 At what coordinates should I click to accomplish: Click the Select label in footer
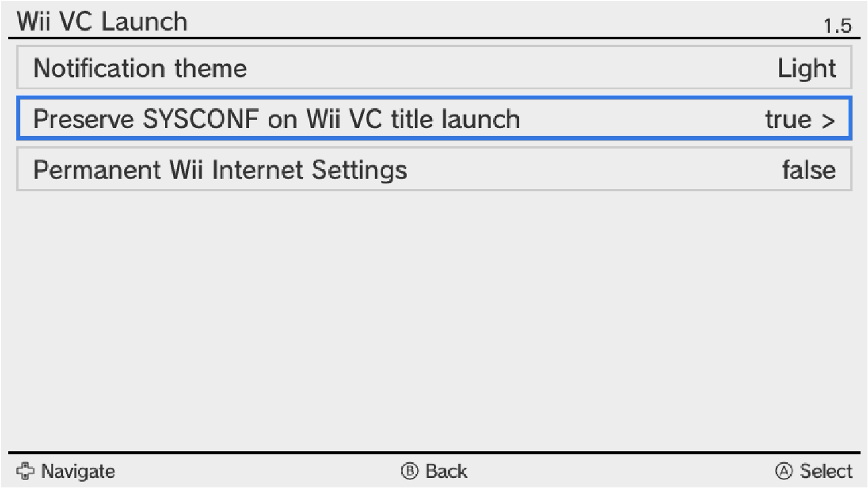[x=826, y=471]
